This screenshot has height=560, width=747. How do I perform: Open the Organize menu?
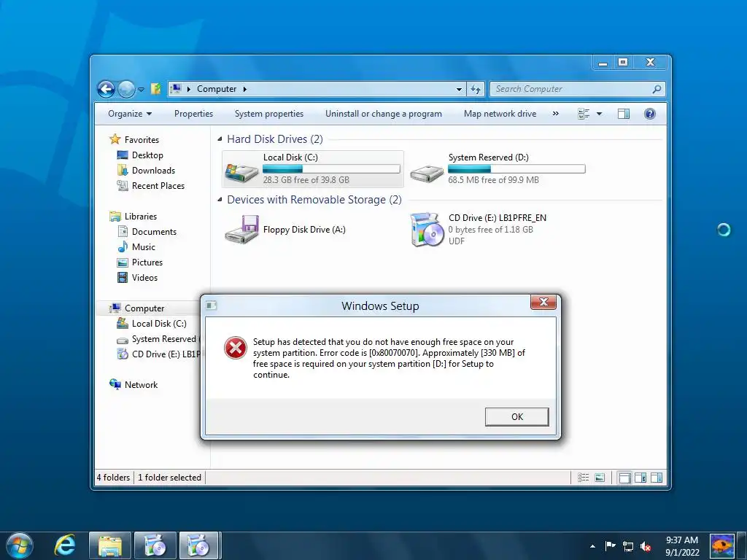click(x=130, y=114)
